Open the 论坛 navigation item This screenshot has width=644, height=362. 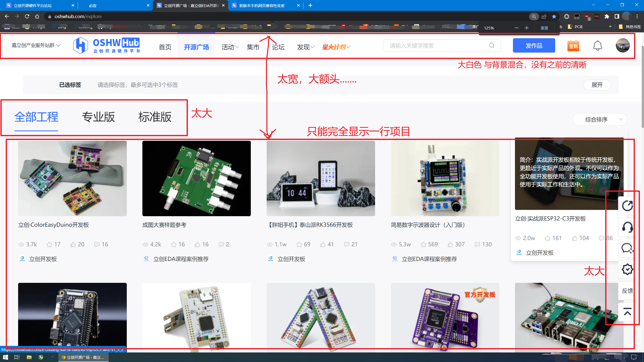[x=278, y=47]
